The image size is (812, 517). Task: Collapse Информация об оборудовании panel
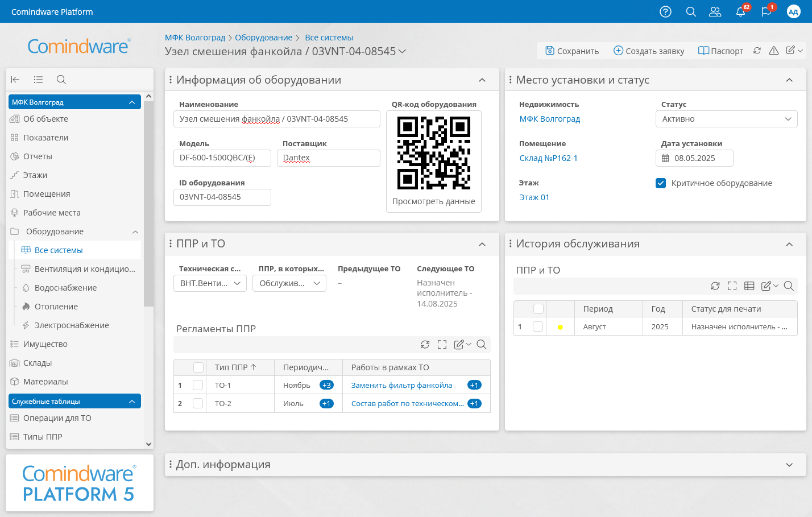[482, 80]
